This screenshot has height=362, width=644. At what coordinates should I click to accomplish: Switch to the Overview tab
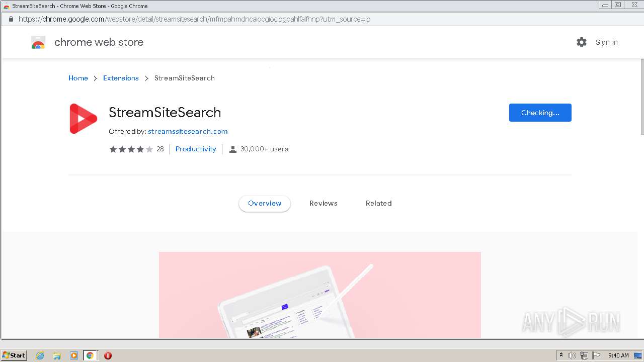tap(265, 204)
